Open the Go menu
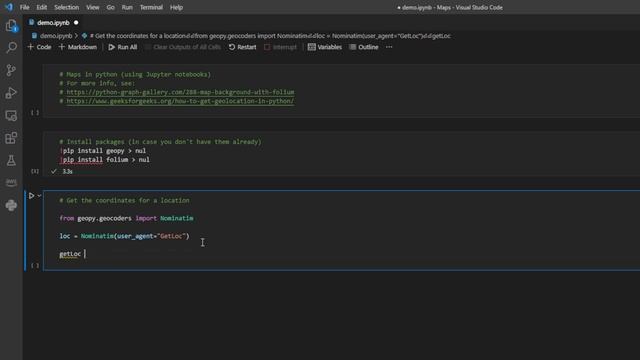Screen dimensions: 640x360 [x=111, y=7]
